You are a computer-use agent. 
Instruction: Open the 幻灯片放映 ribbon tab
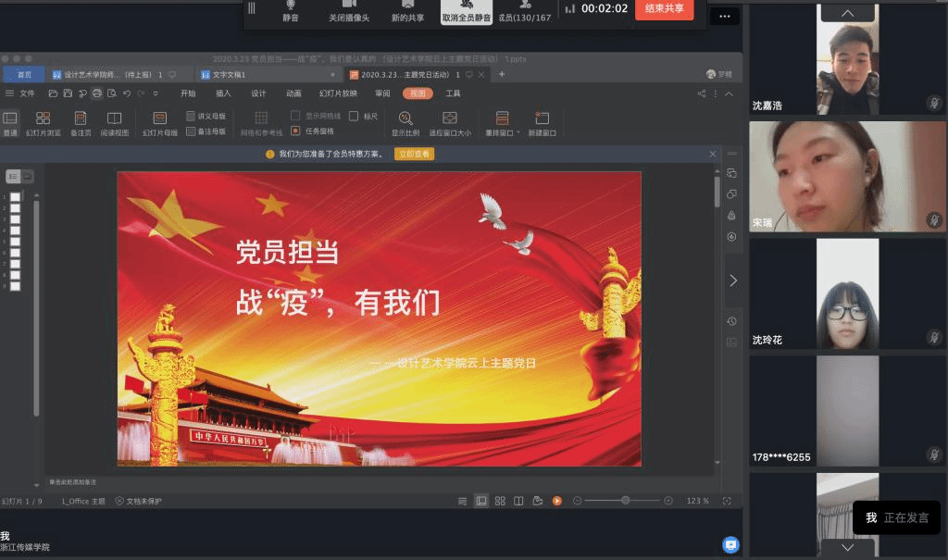tap(338, 93)
